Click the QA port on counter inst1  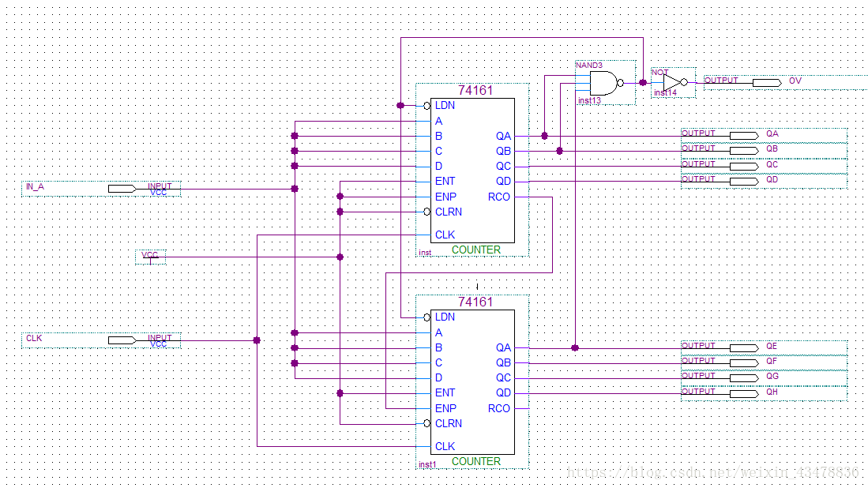[x=503, y=347]
